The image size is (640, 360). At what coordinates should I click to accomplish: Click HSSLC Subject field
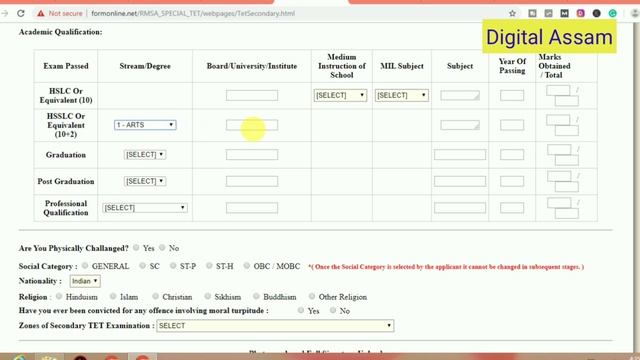click(460, 125)
